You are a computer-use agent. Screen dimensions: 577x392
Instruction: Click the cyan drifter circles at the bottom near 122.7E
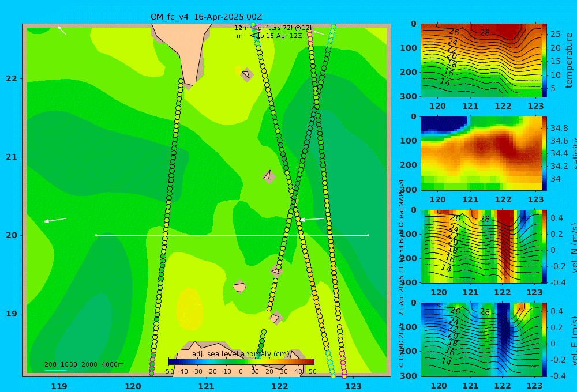click(x=331, y=364)
